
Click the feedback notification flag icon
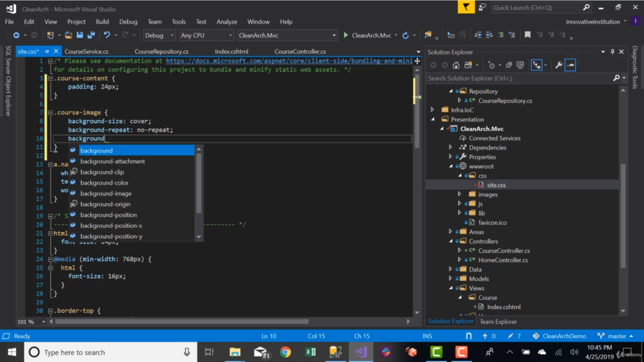466,7
